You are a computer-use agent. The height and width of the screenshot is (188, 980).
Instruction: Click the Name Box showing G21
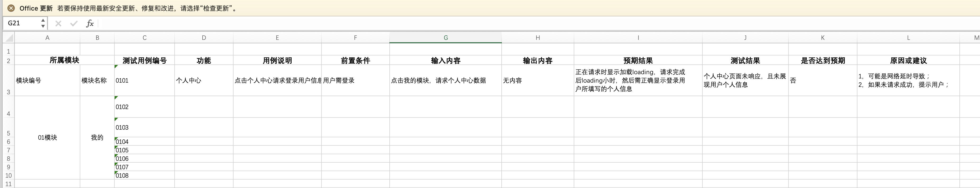[x=22, y=23]
